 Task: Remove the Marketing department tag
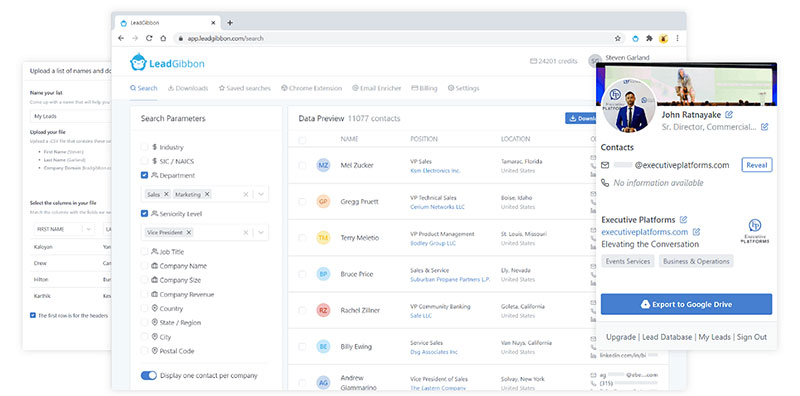pos(207,194)
